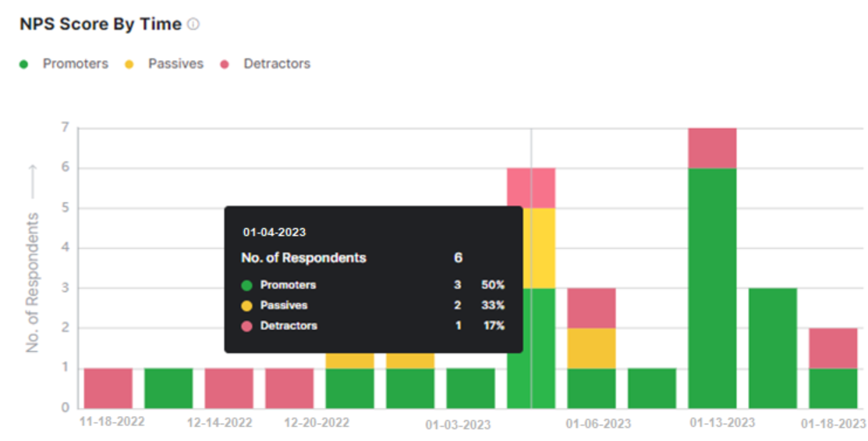The image size is (868, 441).
Task: Click the green Promoters bar at 01-03-2023
Action: pyautogui.click(x=470, y=388)
